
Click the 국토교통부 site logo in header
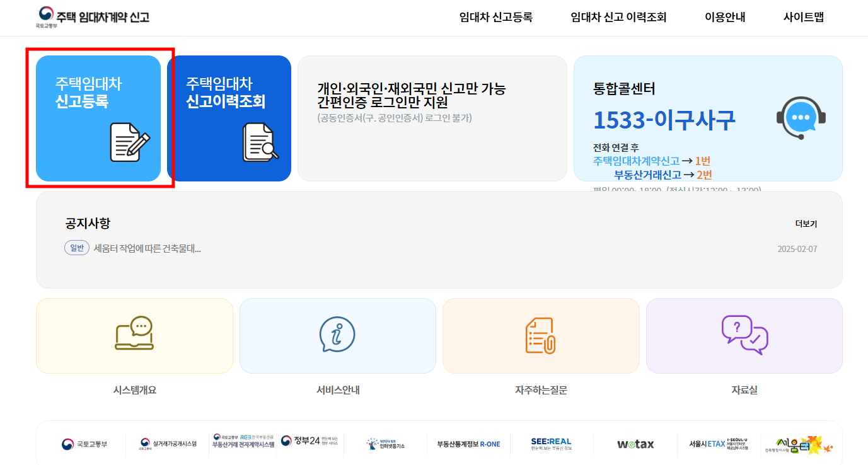pyautogui.click(x=93, y=17)
